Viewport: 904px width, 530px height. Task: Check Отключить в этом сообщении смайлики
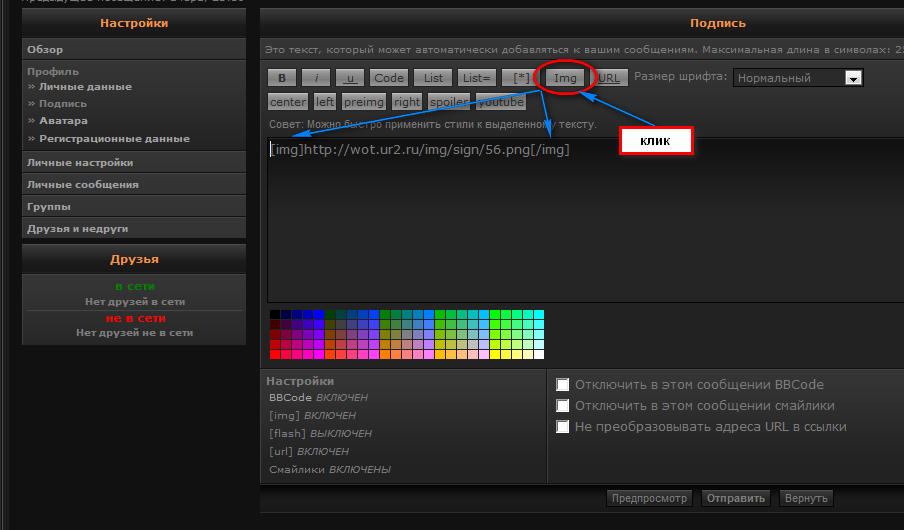point(563,406)
